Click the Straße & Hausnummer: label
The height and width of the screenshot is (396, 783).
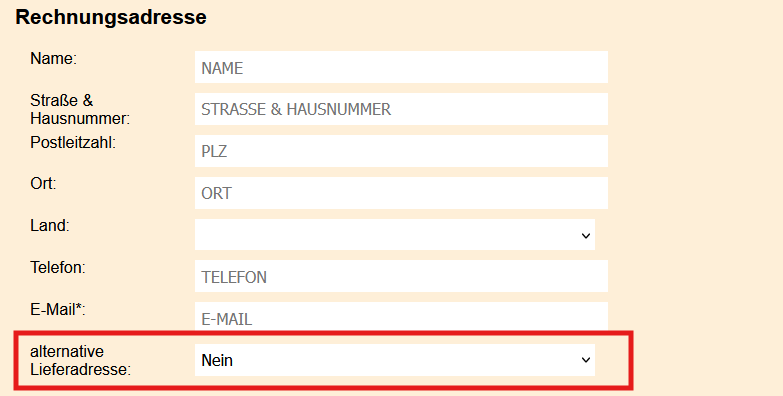pos(80,109)
